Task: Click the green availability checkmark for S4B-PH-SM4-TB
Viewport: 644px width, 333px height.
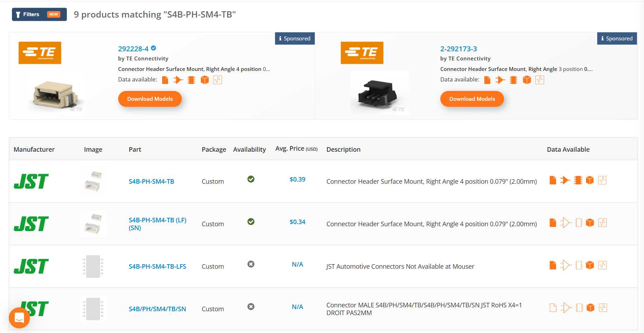Action: point(251,179)
